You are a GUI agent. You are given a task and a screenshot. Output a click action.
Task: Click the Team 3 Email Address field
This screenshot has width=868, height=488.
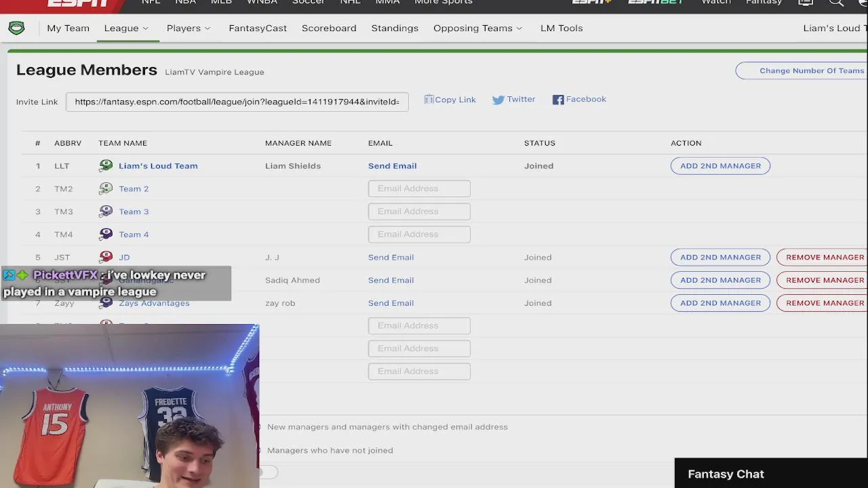[x=419, y=211]
